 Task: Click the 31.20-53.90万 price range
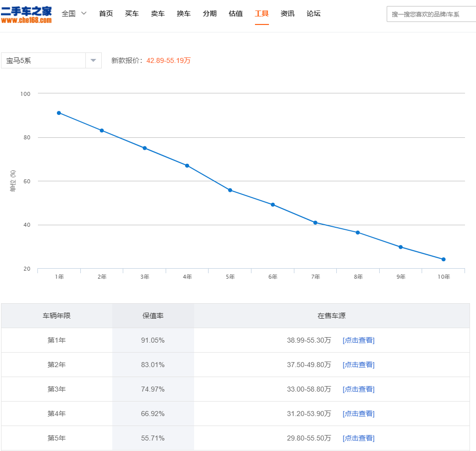point(309,414)
